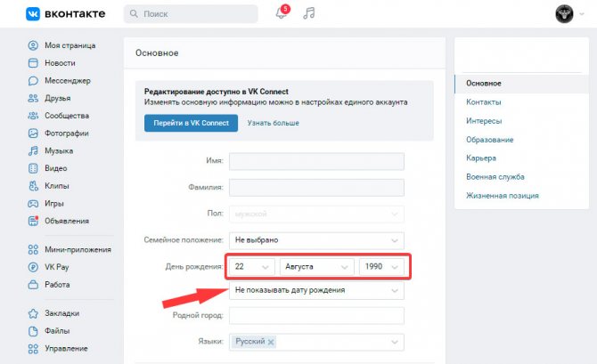
Task: Remove the Русский language tag
Action: click(271, 342)
